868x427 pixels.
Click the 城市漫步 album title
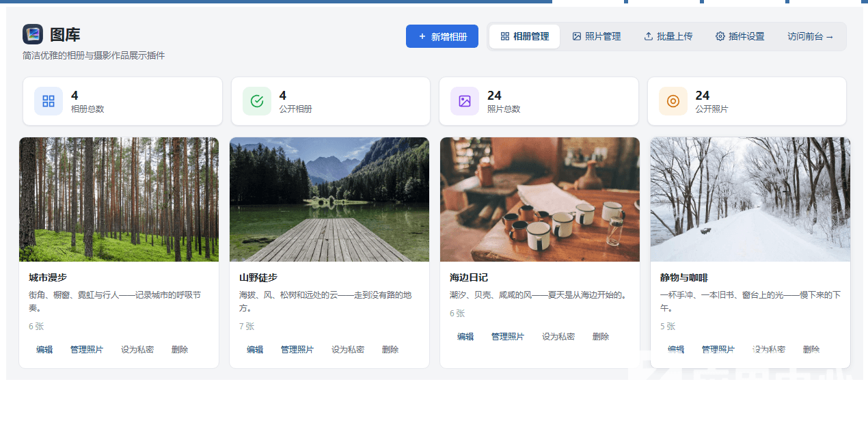pyautogui.click(x=48, y=277)
